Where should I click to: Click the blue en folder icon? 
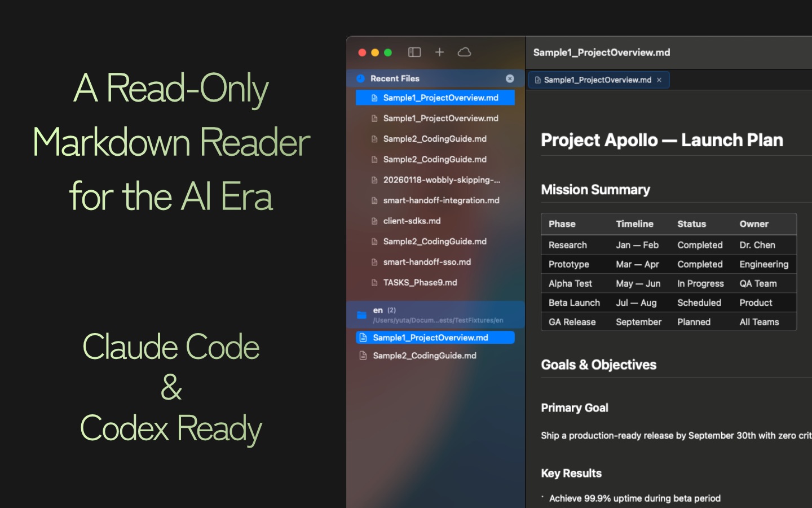[x=361, y=315]
